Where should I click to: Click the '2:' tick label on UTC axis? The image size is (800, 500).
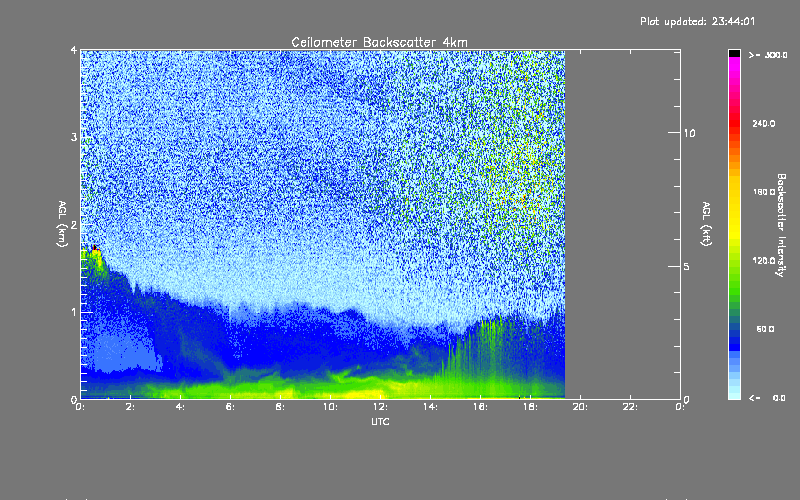130,407
